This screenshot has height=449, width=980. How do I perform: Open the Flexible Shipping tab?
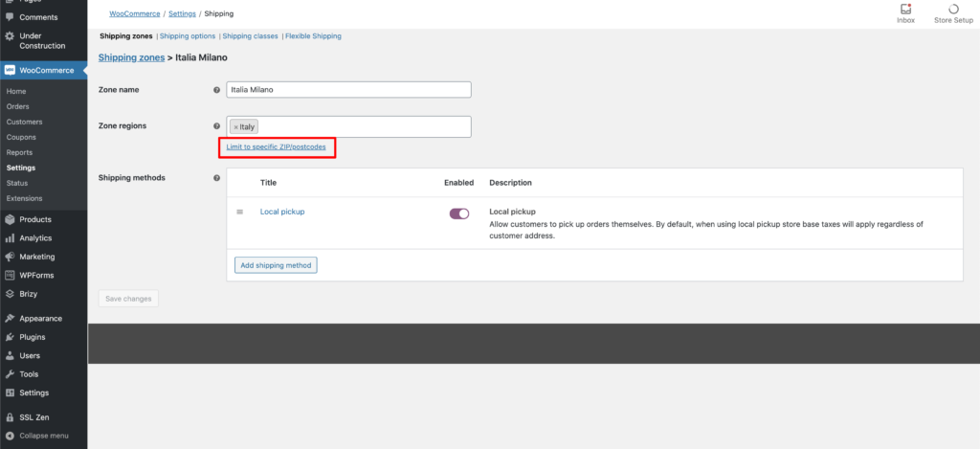(313, 36)
